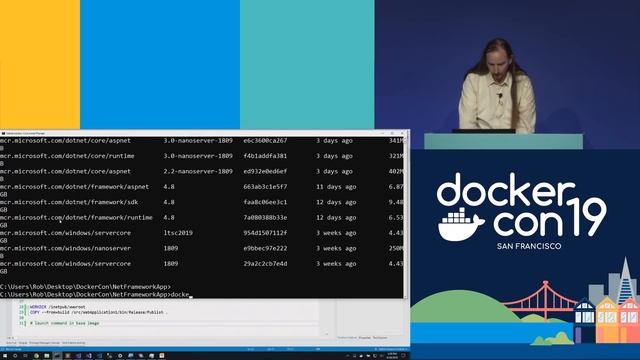Click the mcr.microsoft.com/windows/nanoserver entry
Image resolution: width=640 pixels, height=360 pixels.
tap(65, 248)
